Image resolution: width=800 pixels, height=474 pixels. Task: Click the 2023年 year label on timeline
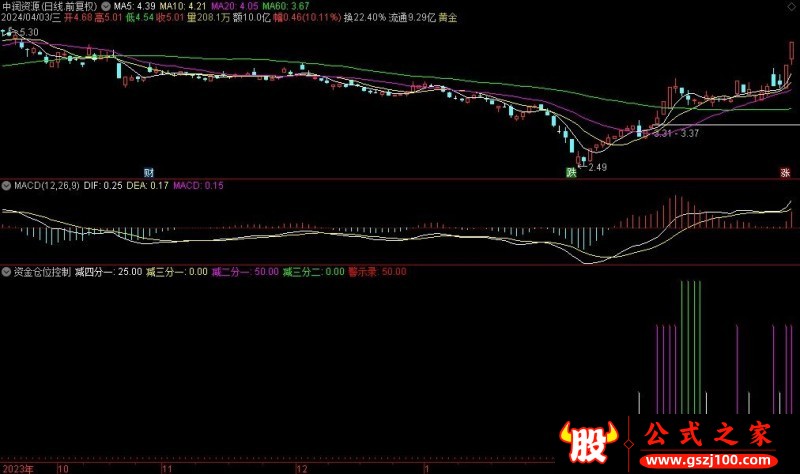click(x=18, y=467)
